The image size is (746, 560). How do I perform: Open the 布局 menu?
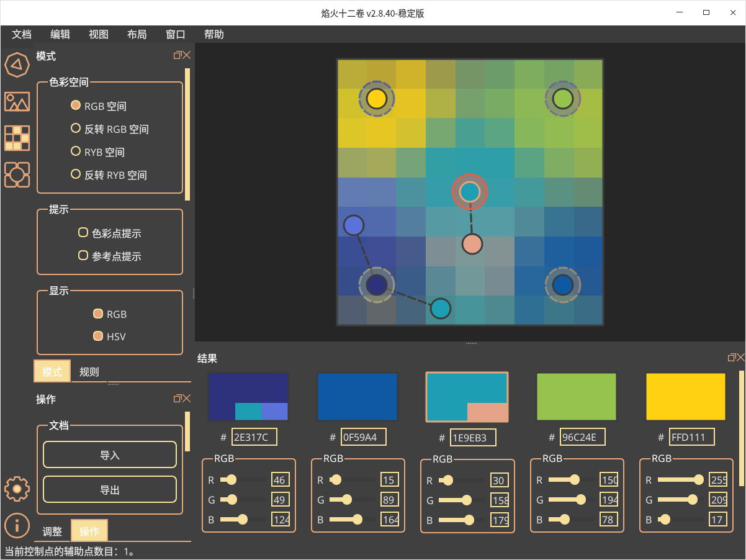coord(137,34)
